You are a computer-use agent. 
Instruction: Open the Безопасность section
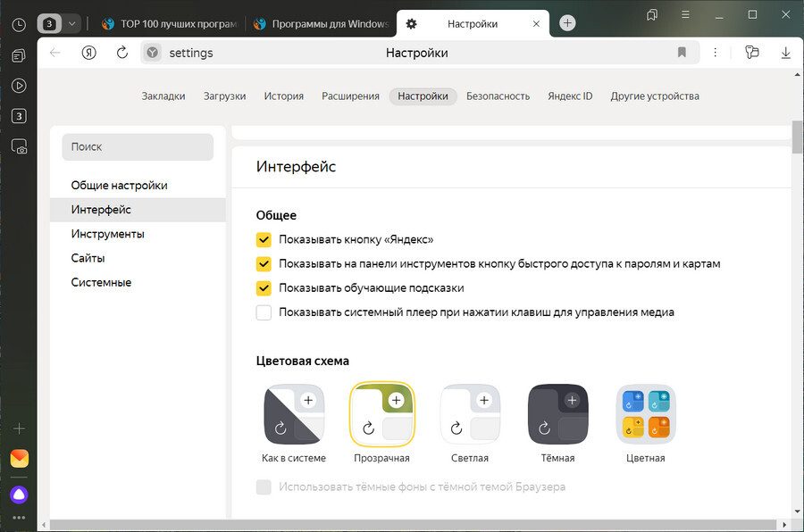(x=498, y=96)
